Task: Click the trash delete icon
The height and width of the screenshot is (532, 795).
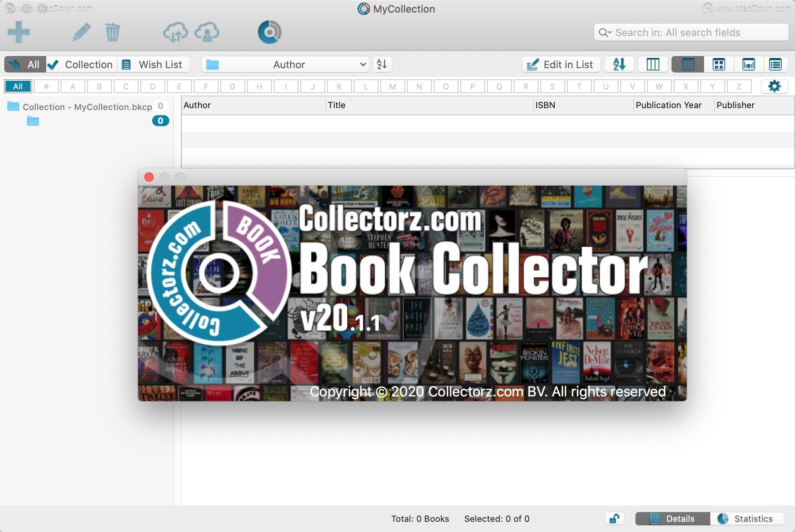Action: click(113, 32)
